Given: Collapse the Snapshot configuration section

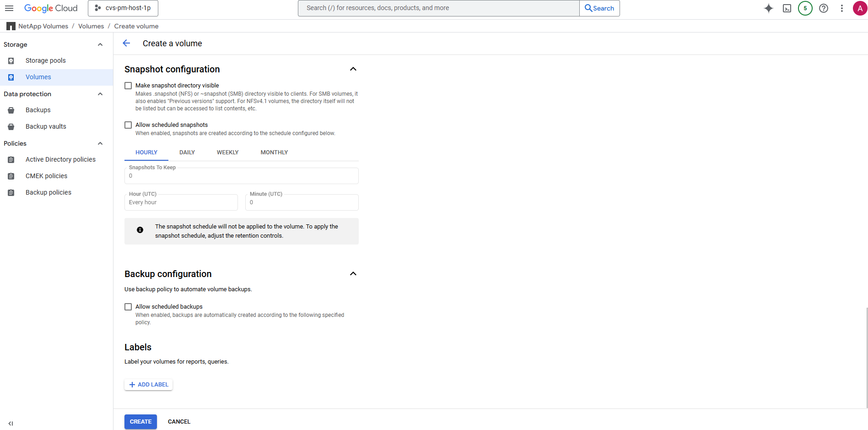Looking at the screenshot, I should click(x=353, y=69).
